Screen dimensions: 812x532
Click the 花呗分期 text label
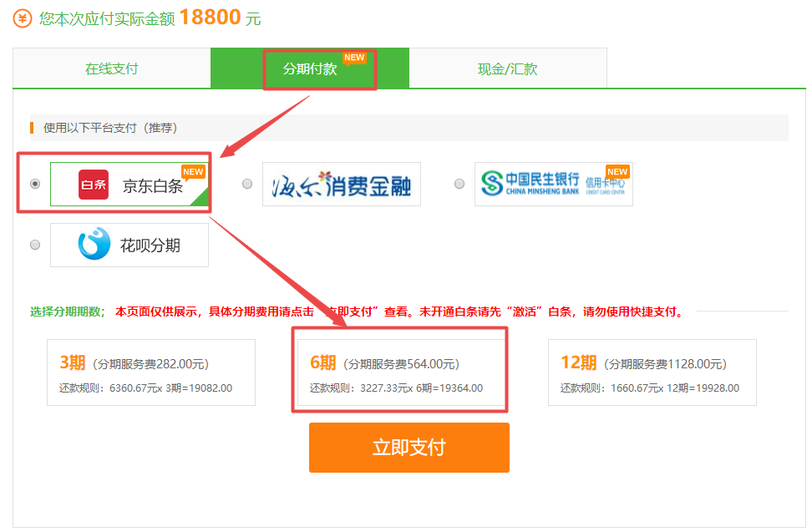(150, 246)
